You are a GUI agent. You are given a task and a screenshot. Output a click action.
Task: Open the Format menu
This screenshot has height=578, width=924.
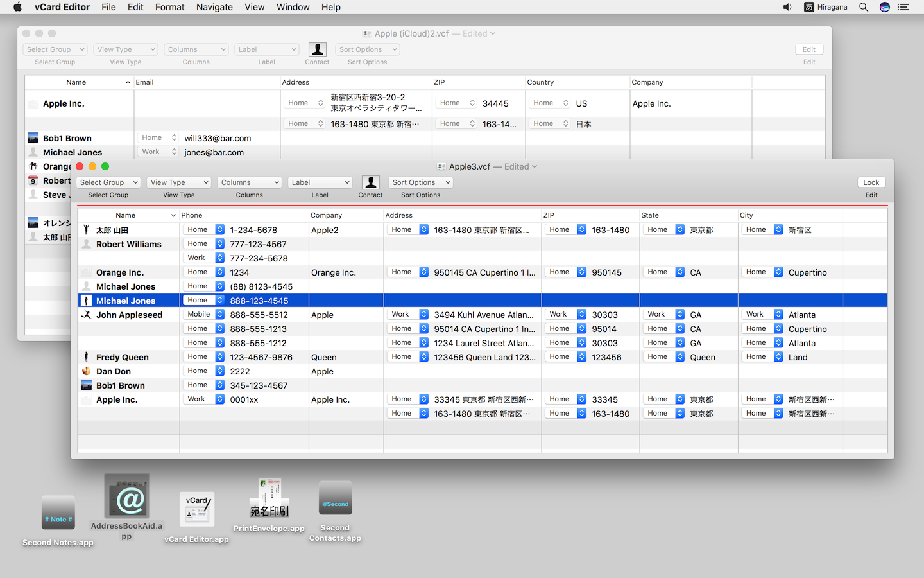169,7
